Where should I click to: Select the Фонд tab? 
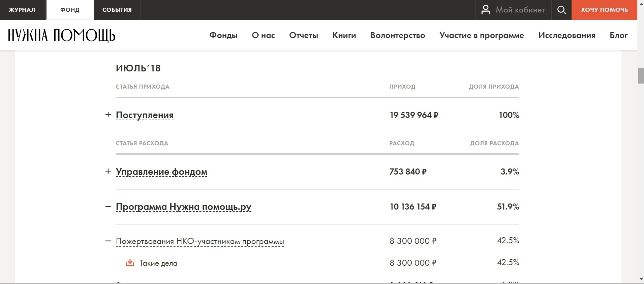tap(70, 10)
